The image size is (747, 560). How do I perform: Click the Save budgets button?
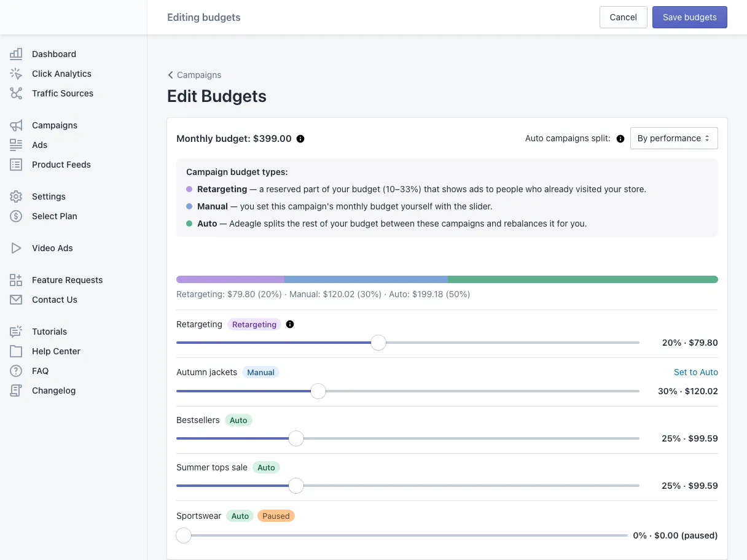click(689, 17)
